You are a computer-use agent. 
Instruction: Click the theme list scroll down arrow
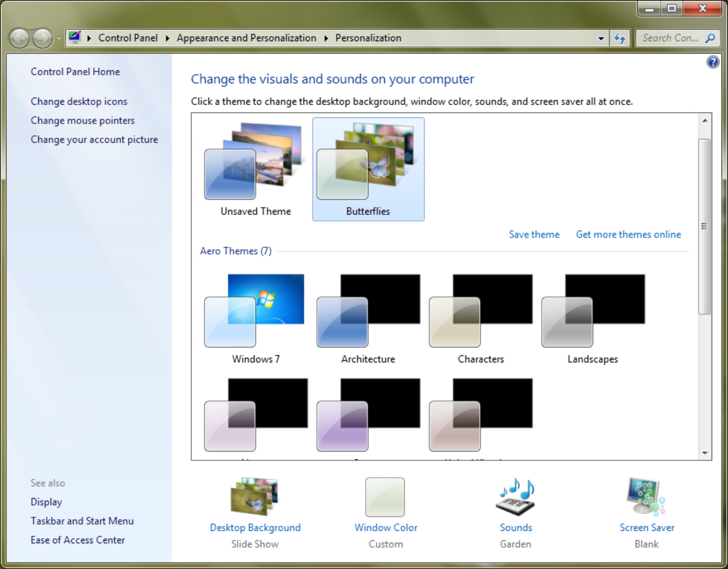705,453
